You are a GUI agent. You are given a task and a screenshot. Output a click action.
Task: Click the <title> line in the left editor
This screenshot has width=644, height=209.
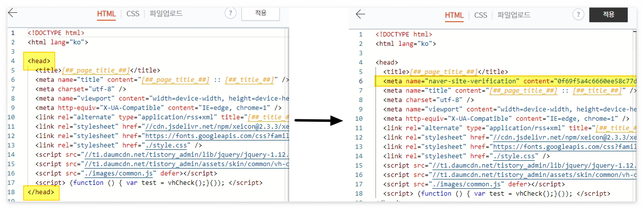coord(98,70)
